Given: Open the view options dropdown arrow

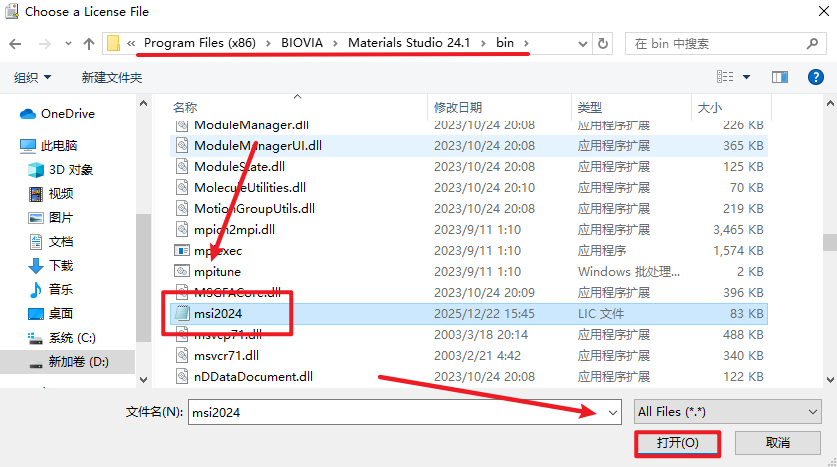Looking at the screenshot, I should pyautogui.click(x=746, y=77).
